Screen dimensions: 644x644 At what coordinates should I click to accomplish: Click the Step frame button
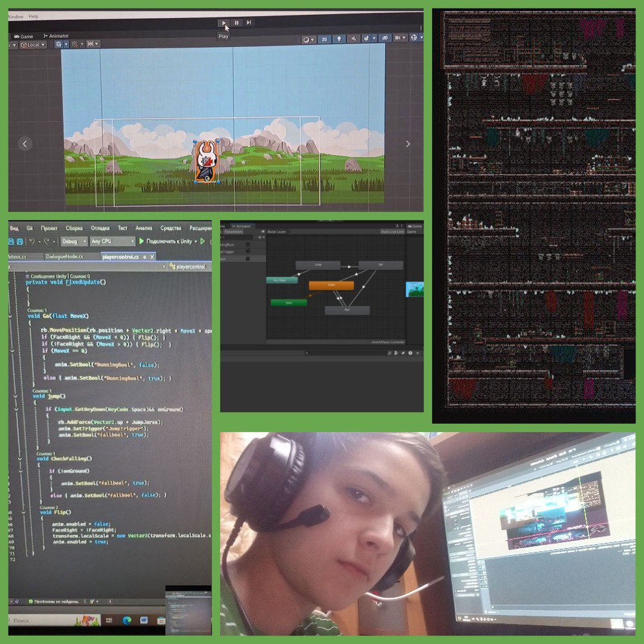[x=249, y=23]
